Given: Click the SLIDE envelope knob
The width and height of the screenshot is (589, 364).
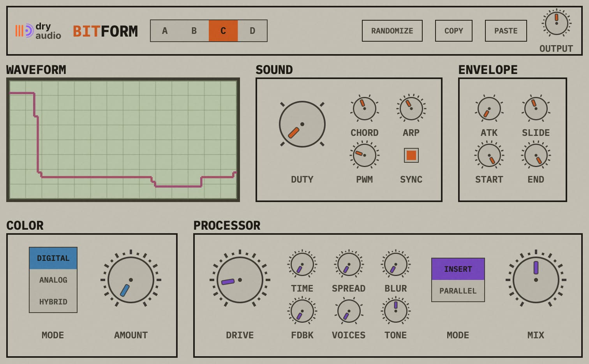Looking at the screenshot, I should point(536,109).
